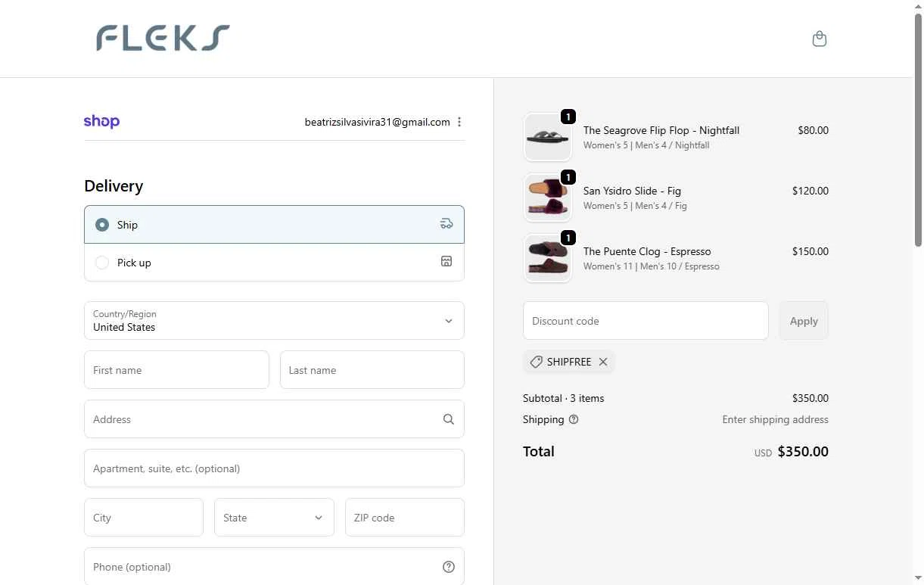This screenshot has width=924, height=585.
Task: Focus the First name field
Action: tap(176, 370)
